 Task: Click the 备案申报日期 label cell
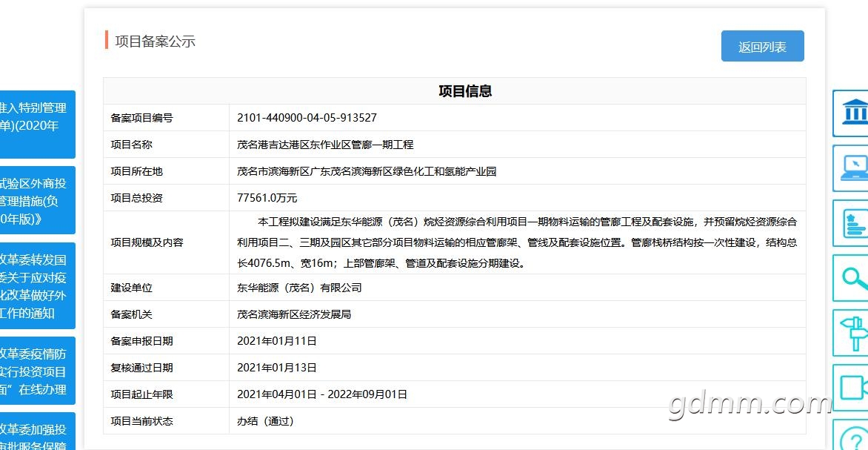pyautogui.click(x=166, y=341)
